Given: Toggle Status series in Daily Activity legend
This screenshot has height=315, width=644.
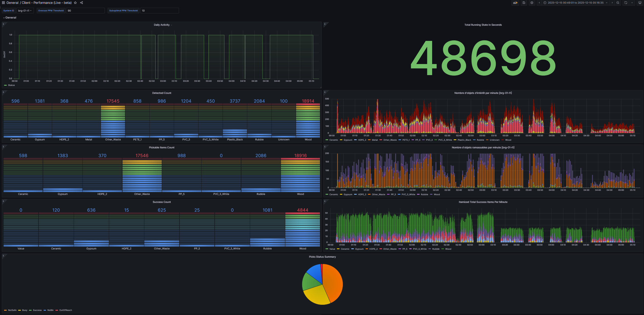Looking at the screenshot, I should tap(11, 85).
